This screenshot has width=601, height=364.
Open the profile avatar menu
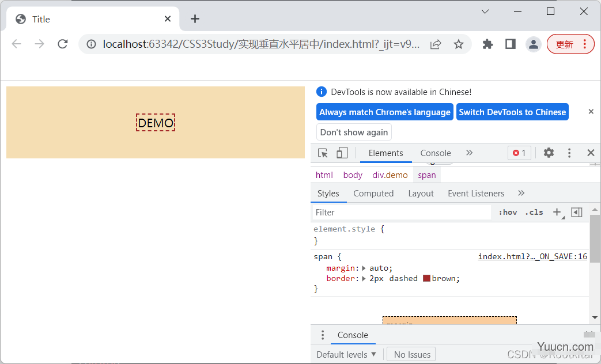tap(533, 44)
